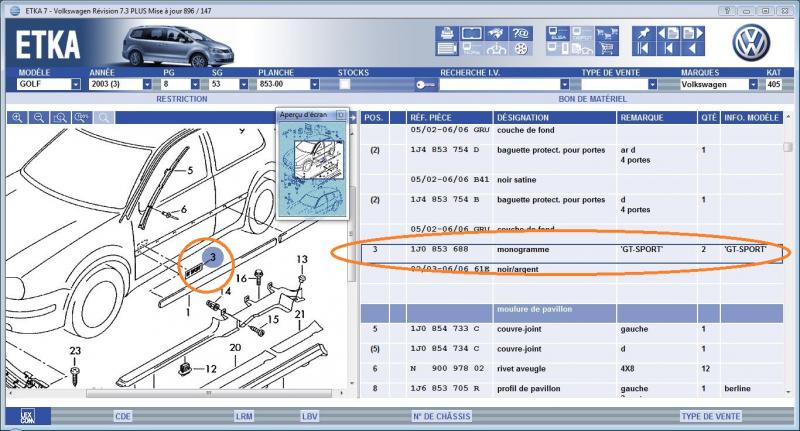800x431 pixels.
Task: Reset diagram zoom to 100%
Action: [x=82, y=118]
